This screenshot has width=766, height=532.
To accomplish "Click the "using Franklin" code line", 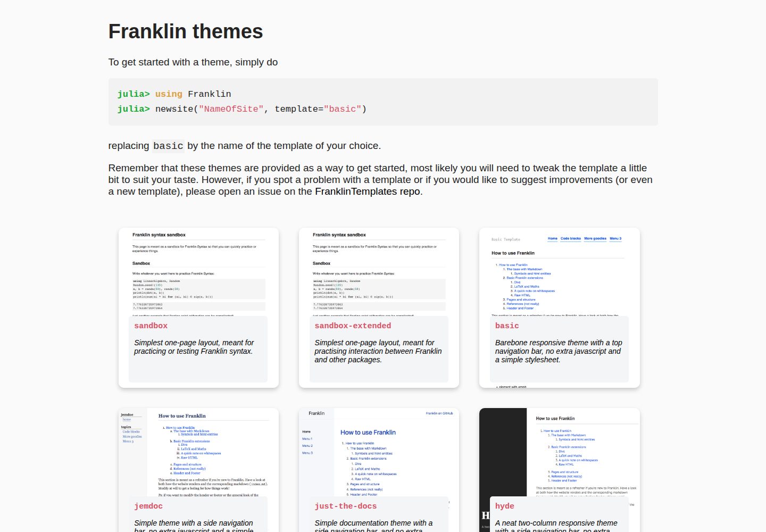I will click(x=174, y=94).
